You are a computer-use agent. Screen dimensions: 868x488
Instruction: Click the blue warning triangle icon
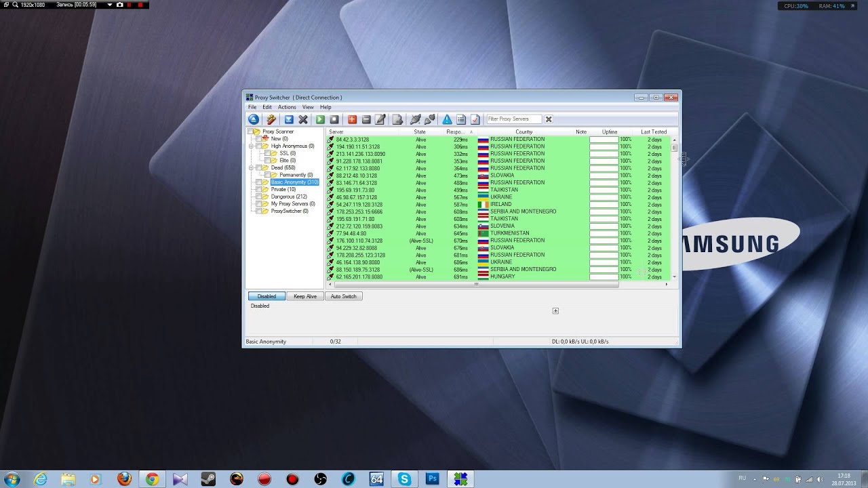tap(448, 119)
